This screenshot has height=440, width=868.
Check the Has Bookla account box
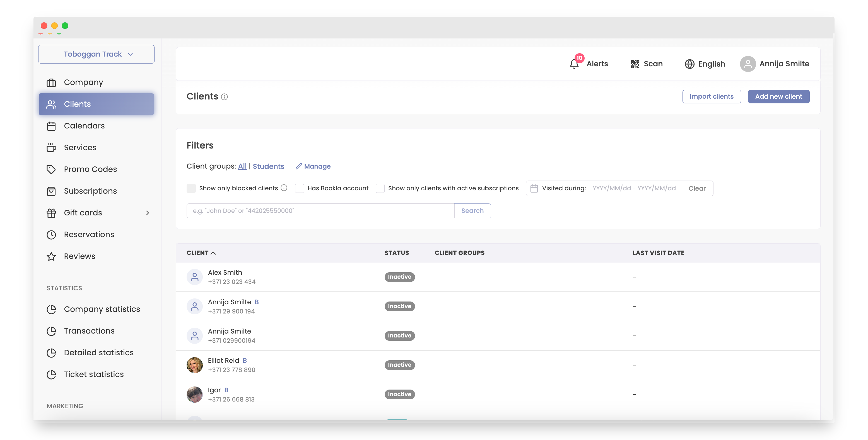[x=299, y=188]
